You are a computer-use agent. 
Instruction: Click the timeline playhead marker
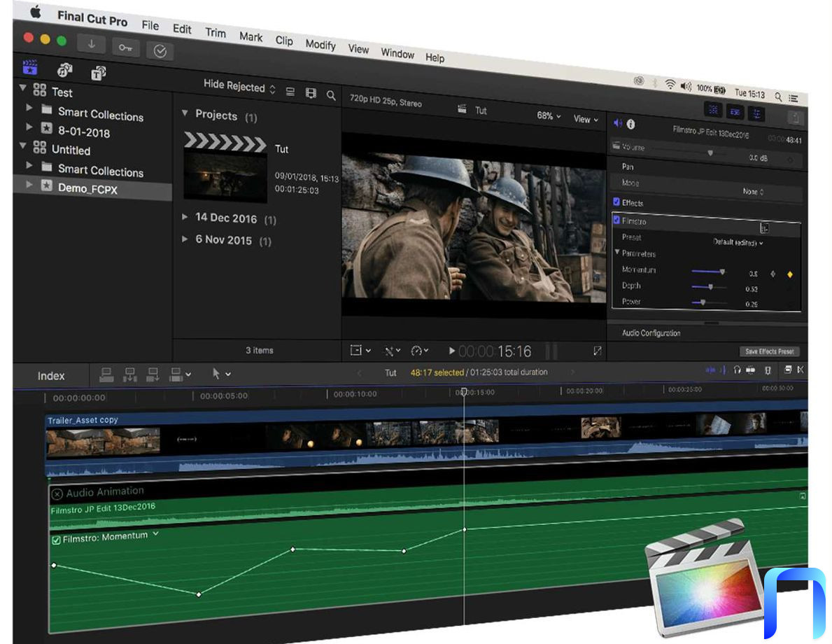[464, 392]
